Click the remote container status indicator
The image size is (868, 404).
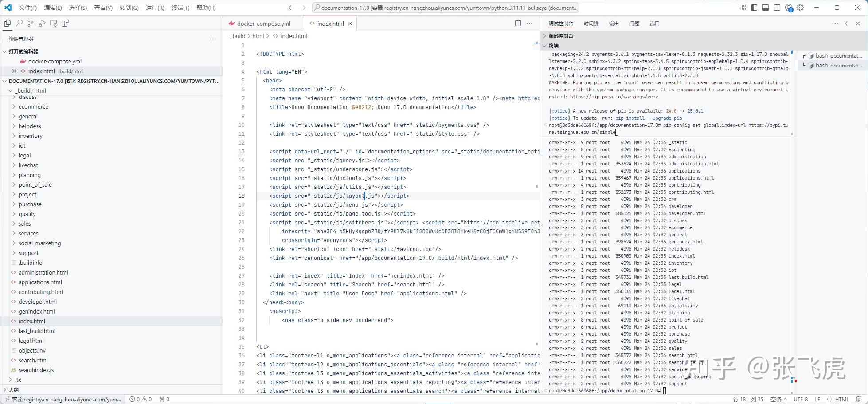[63, 399]
